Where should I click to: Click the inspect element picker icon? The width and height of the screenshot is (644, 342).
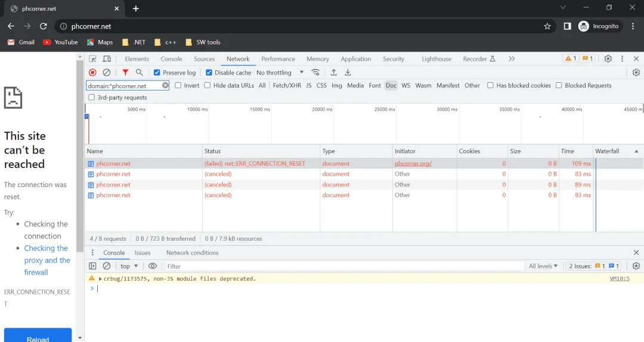pos(92,59)
